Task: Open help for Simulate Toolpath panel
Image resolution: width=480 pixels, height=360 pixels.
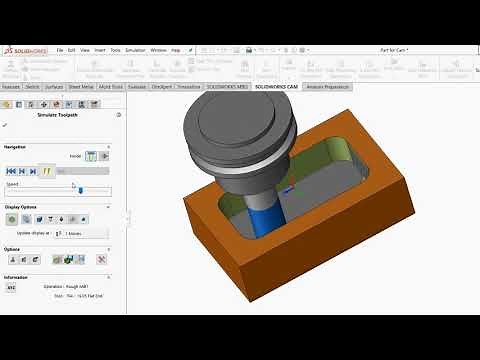Action: 119,115
